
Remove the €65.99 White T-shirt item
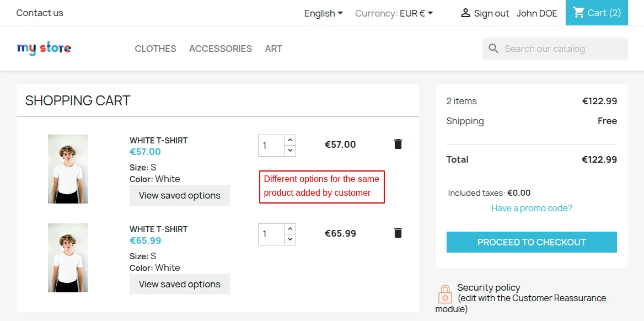coord(398,233)
